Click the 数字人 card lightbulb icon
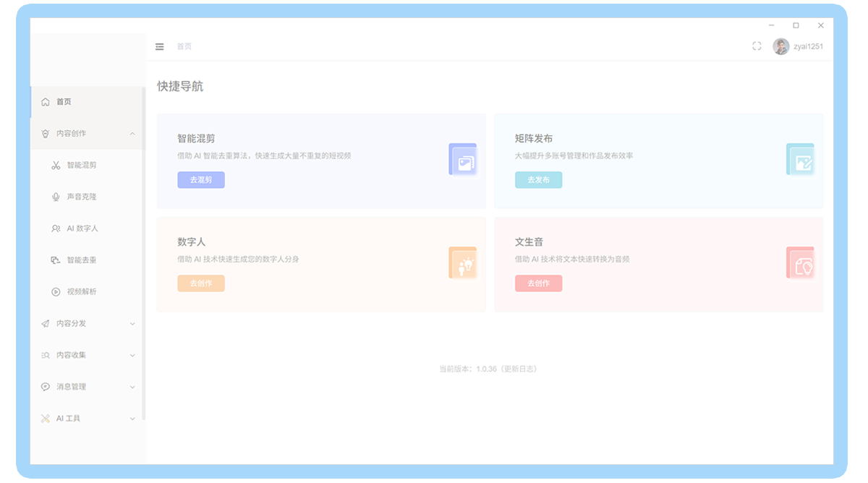The width and height of the screenshot is (868, 483). tap(463, 263)
